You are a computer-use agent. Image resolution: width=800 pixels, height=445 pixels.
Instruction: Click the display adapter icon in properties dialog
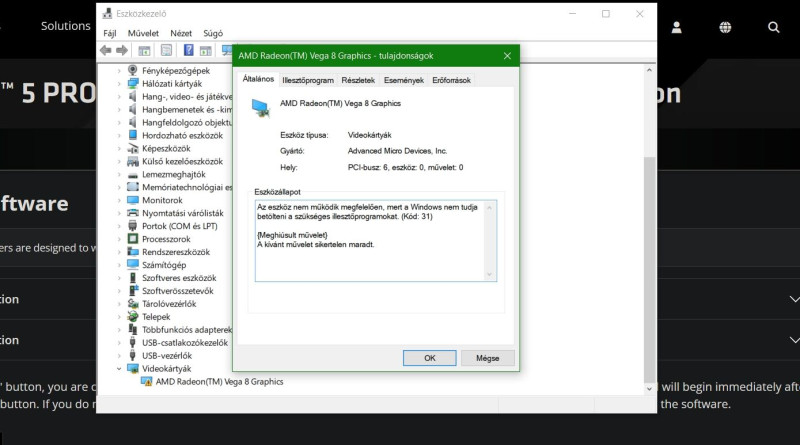[x=261, y=108]
